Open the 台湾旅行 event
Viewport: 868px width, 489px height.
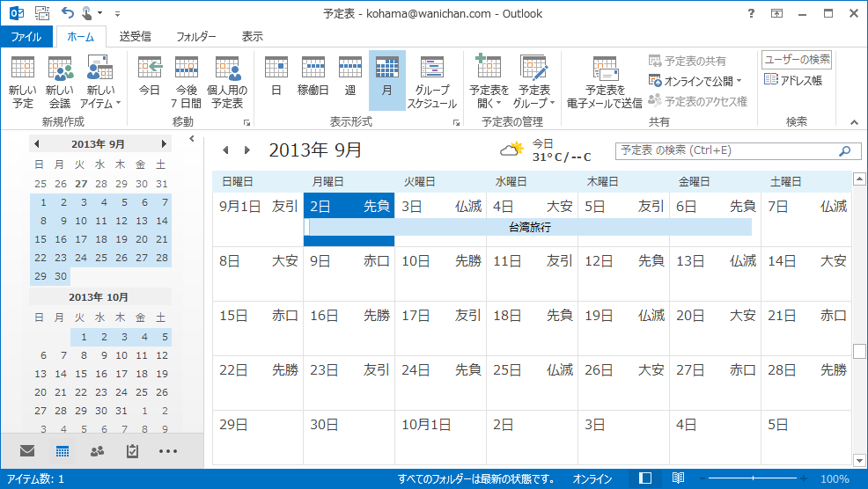point(528,227)
